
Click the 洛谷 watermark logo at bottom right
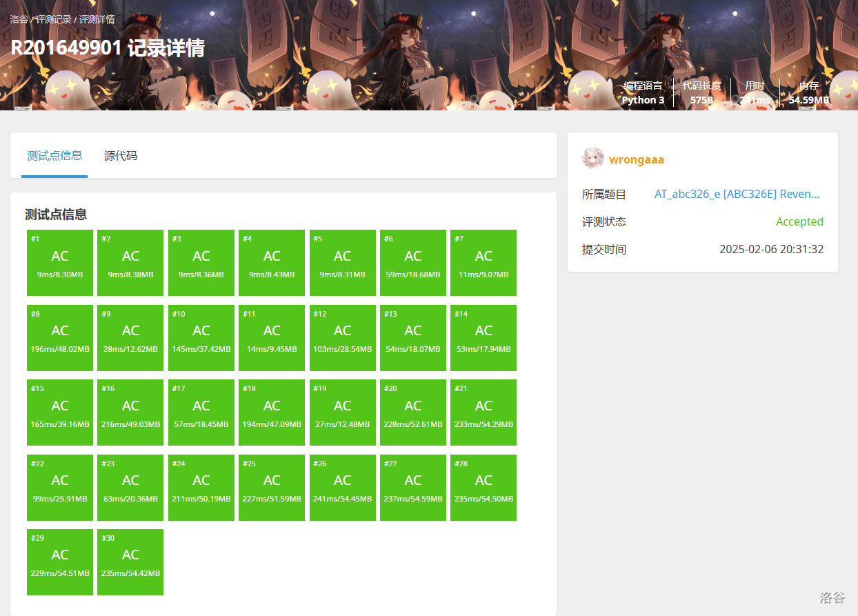tap(832, 597)
